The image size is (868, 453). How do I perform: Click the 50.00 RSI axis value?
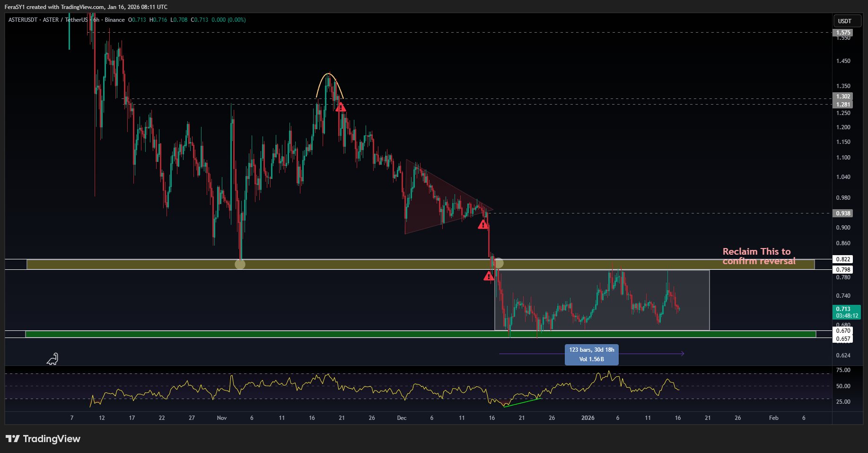coord(843,386)
